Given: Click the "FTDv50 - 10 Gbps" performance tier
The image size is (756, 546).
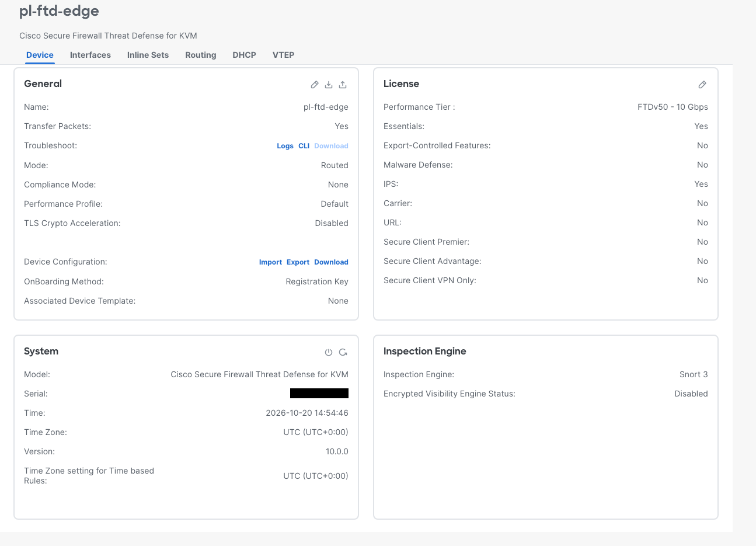Looking at the screenshot, I should [673, 107].
